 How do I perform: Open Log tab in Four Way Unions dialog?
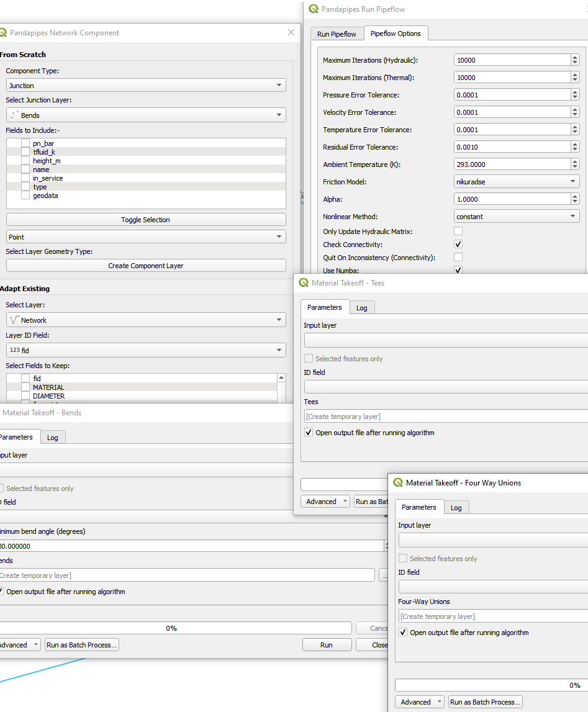click(456, 508)
